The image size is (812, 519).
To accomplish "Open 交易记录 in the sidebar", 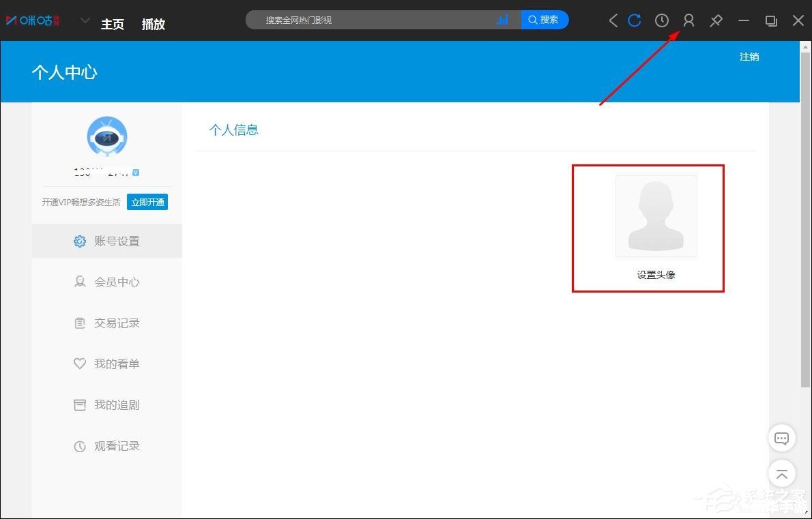I will 106,323.
